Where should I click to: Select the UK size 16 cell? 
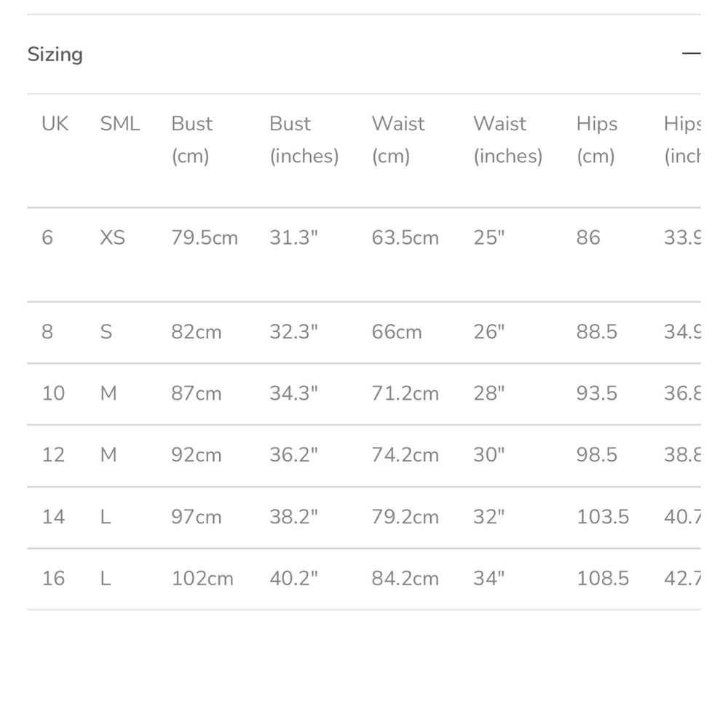pos(53,579)
